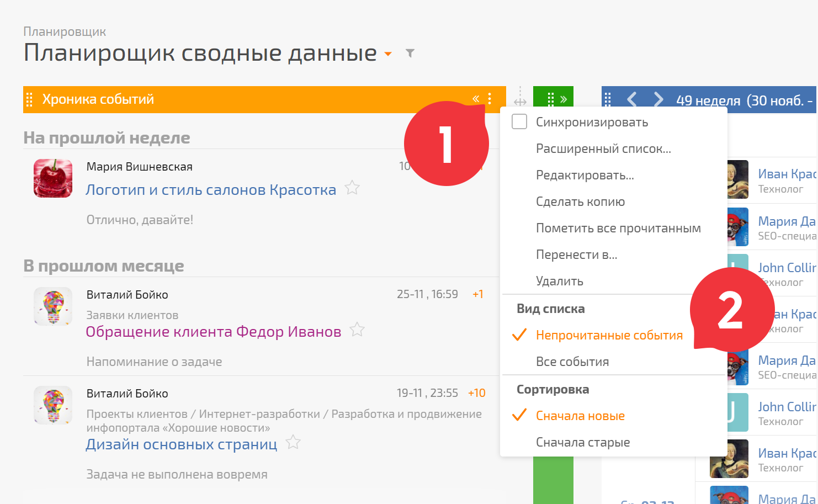
Task: Star the Логотип и стиль салонов Красотка item
Action: pyautogui.click(x=352, y=188)
